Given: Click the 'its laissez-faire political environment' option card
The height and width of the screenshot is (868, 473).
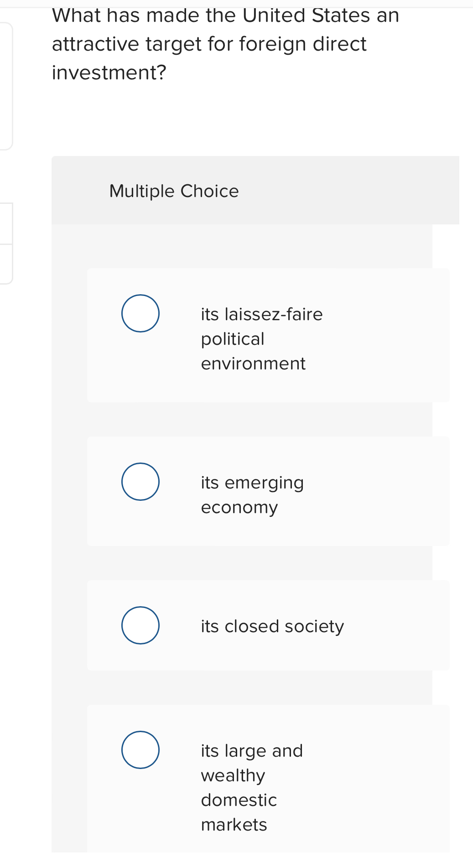Looking at the screenshot, I should click(x=268, y=336).
